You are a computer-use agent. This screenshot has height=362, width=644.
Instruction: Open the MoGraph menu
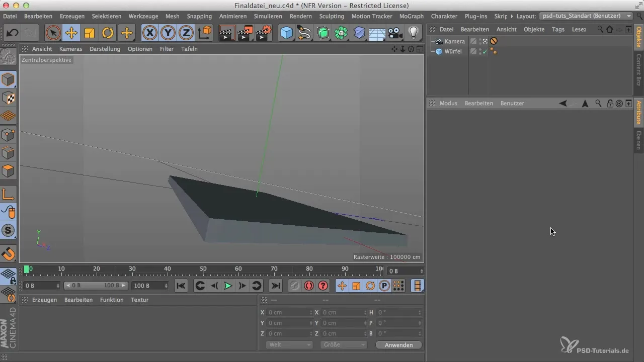coord(411,16)
